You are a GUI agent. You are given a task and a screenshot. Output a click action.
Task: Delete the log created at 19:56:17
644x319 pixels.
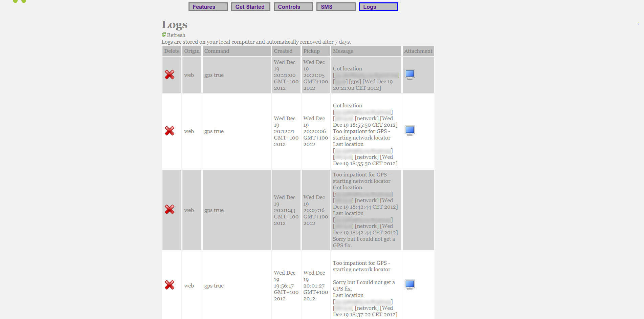click(x=170, y=285)
